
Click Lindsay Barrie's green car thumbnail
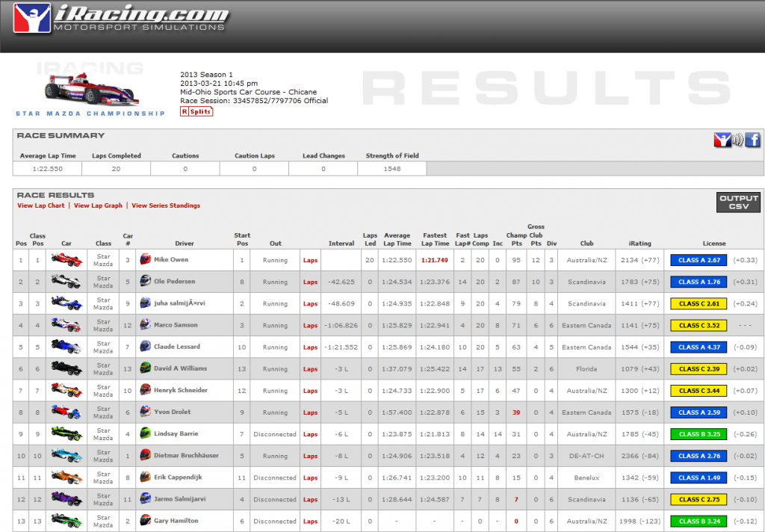coord(66,434)
